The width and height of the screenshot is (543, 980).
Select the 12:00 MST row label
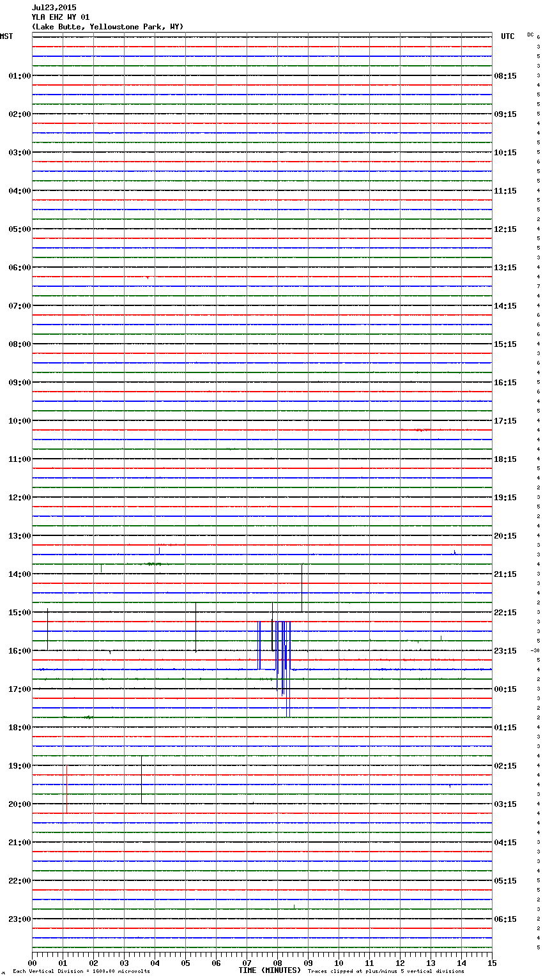(x=19, y=498)
